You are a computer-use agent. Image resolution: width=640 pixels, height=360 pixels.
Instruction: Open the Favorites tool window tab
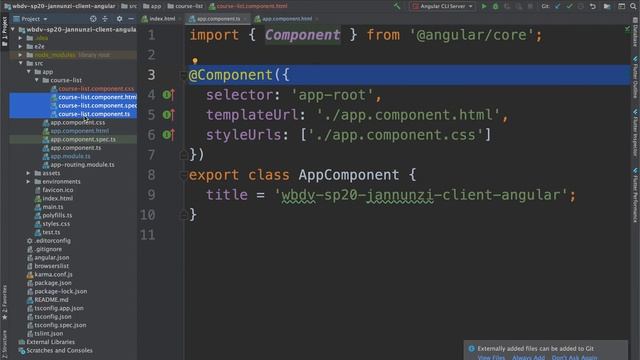click(4, 302)
